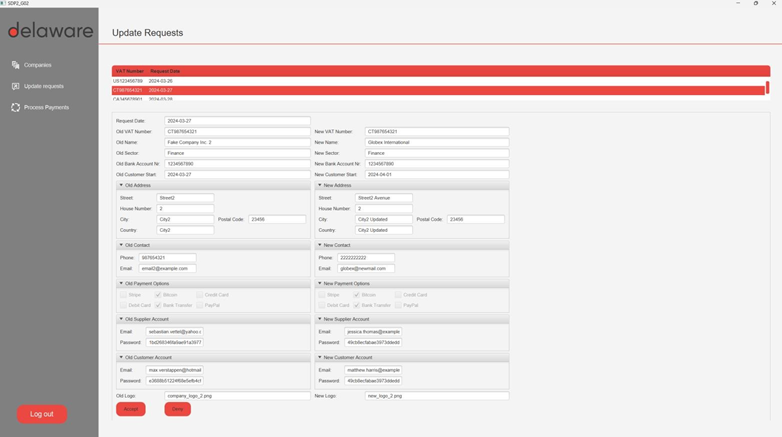Click the Old Customer Account Password field
This screenshot has width=782, height=437.
[175, 381]
